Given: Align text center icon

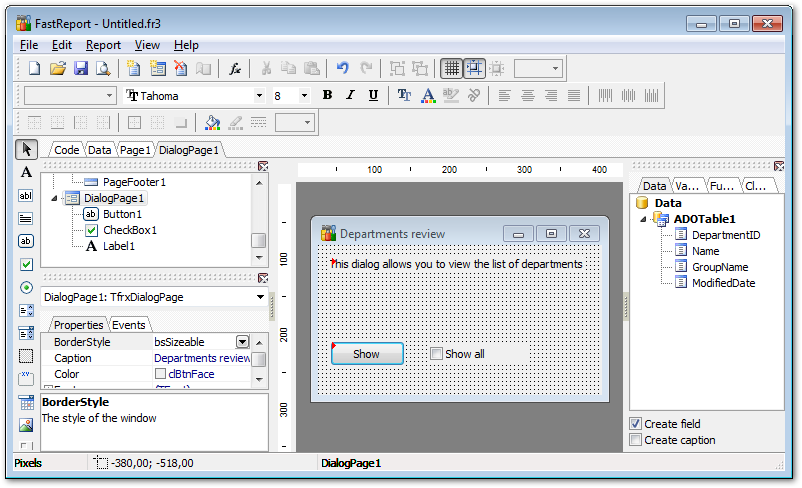Looking at the screenshot, I should (x=527, y=95).
